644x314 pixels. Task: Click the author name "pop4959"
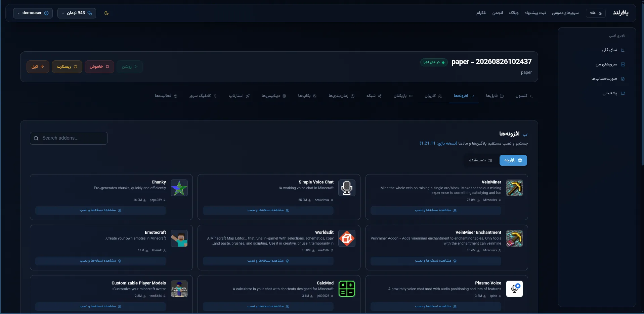156,200
